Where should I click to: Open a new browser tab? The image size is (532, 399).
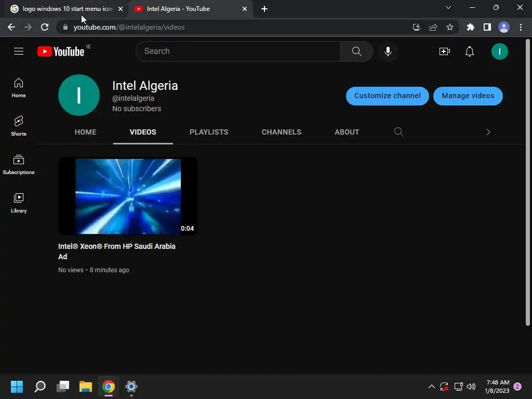click(264, 9)
